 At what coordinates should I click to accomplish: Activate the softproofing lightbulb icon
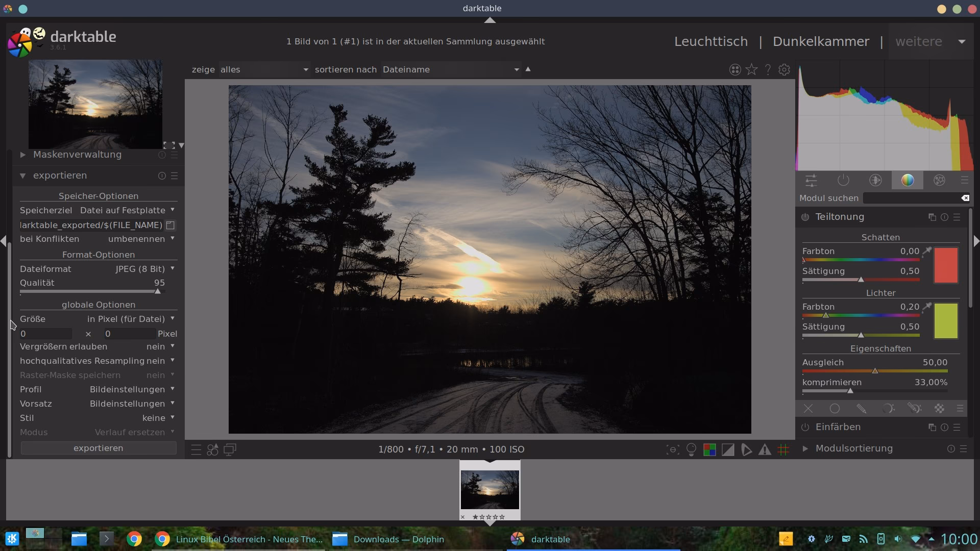[x=691, y=449]
